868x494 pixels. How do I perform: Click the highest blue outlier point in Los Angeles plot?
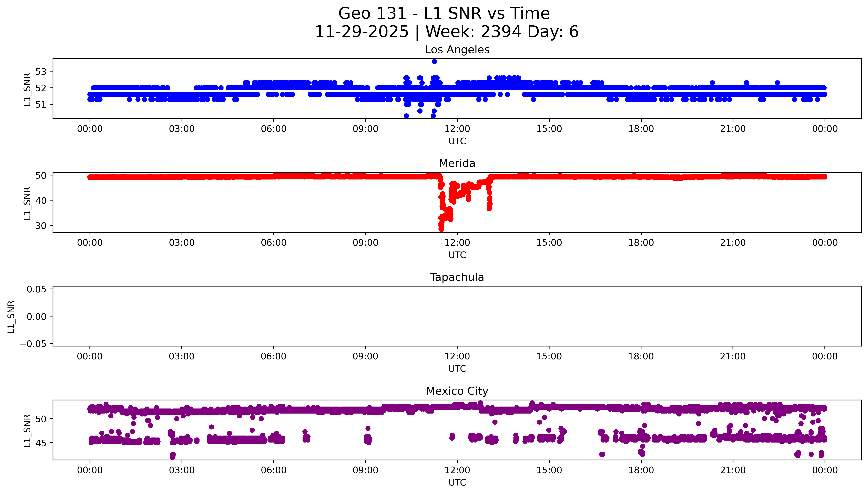[434, 61]
